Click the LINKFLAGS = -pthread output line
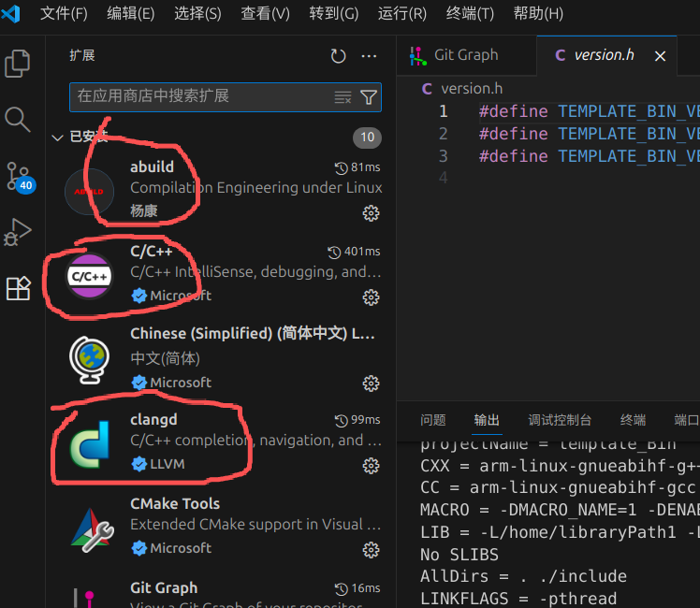 pyautogui.click(x=518, y=599)
